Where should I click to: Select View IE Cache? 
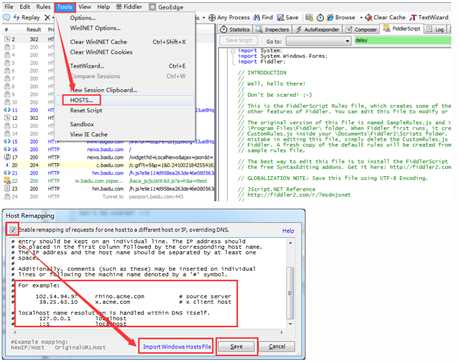tap(89, 134)
